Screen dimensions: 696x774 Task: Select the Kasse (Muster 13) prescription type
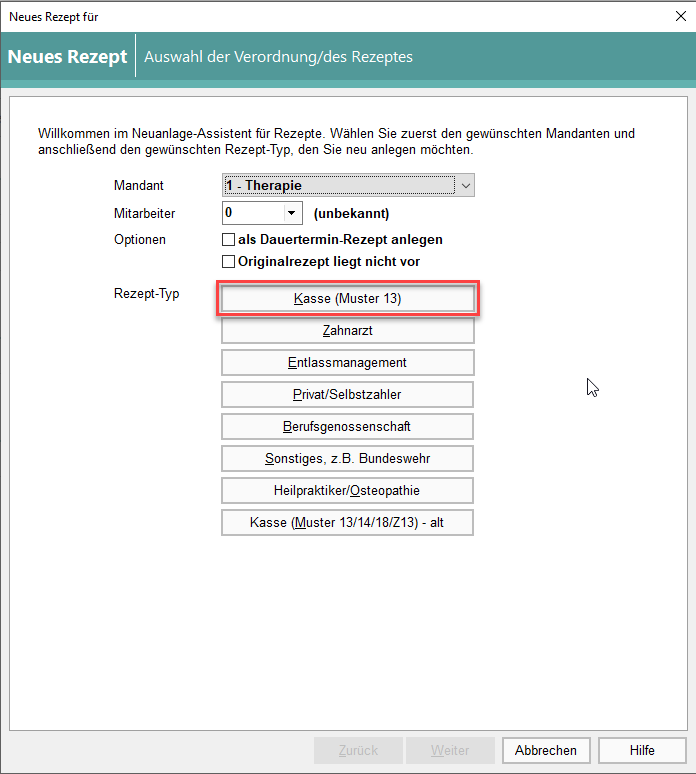(347, 299)
